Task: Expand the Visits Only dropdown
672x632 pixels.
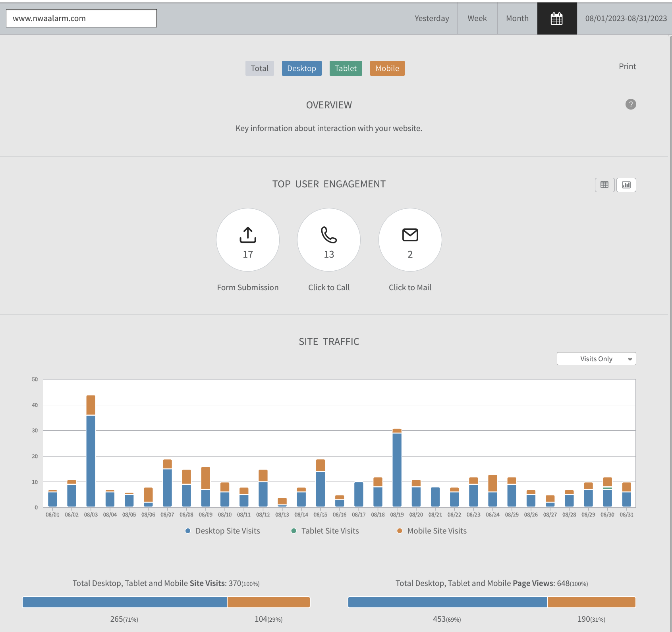Action: click(596, 359)
